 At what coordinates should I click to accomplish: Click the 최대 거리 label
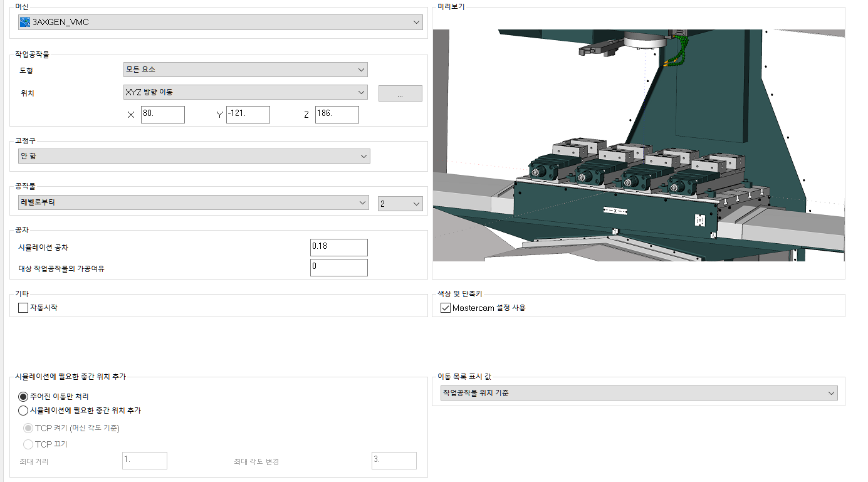tap(33, 462)
